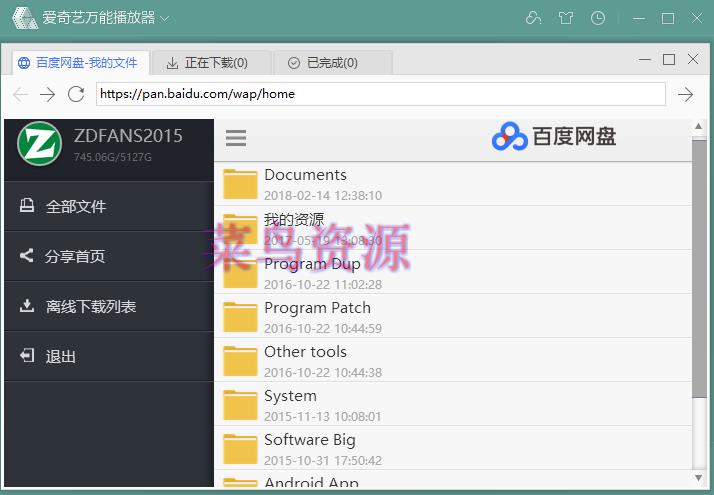Close the inner browser window
Viewport: 714px width, 495px height.
pos(693,59)
